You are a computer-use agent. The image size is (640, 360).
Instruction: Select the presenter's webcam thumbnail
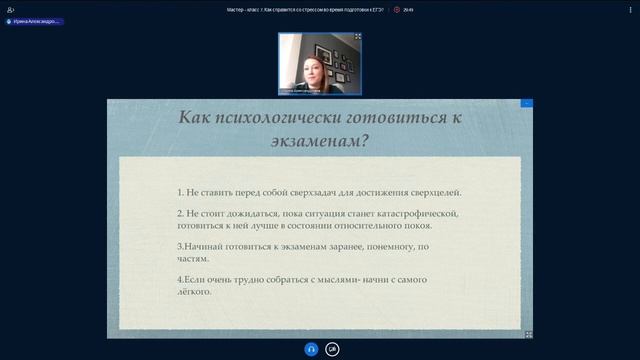320,64
